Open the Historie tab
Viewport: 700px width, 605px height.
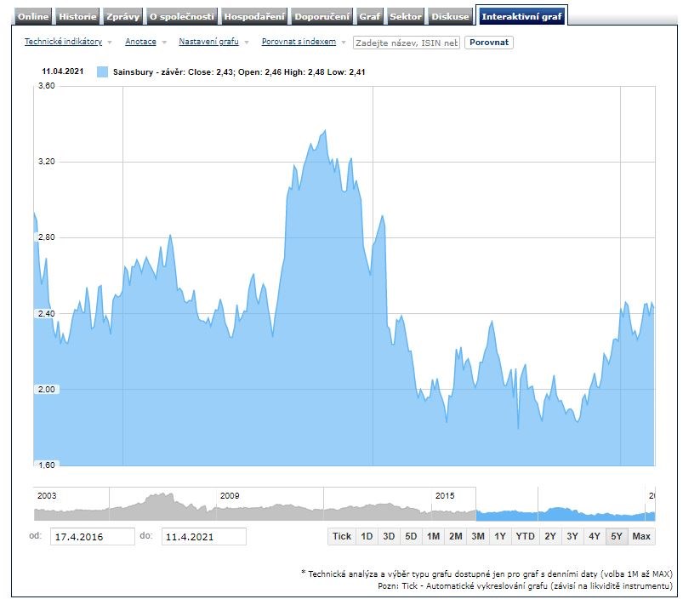pos(77,16)
